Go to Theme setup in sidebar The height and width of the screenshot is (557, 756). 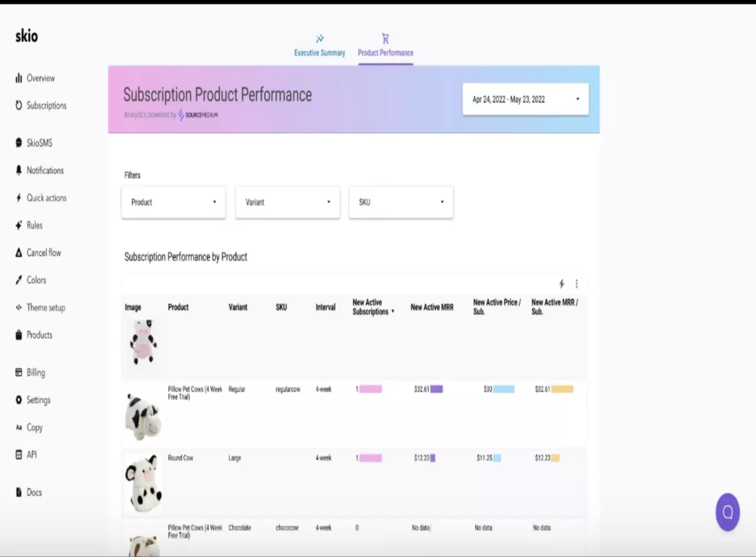[45, 308]
